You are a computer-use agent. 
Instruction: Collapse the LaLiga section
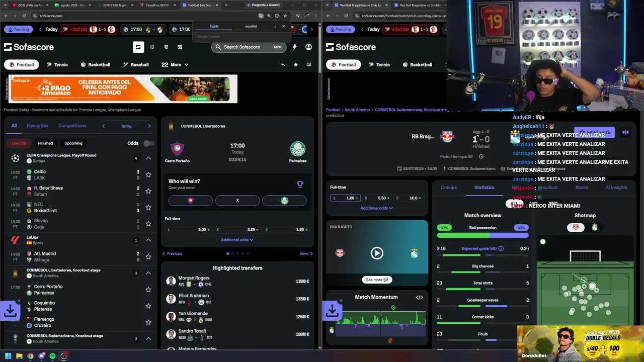point(148,240)
